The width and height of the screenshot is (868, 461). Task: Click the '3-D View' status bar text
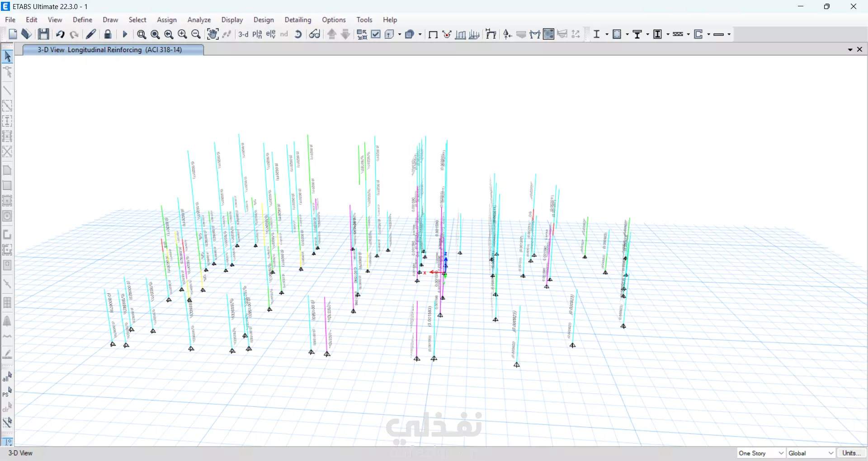(21, 453)
